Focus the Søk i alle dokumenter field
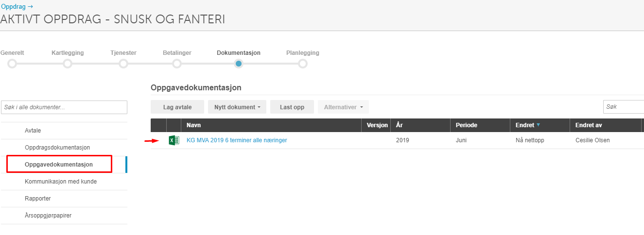The width and height of the screenshot is (644, 235). pyautogui.click(x=64, y=107)
